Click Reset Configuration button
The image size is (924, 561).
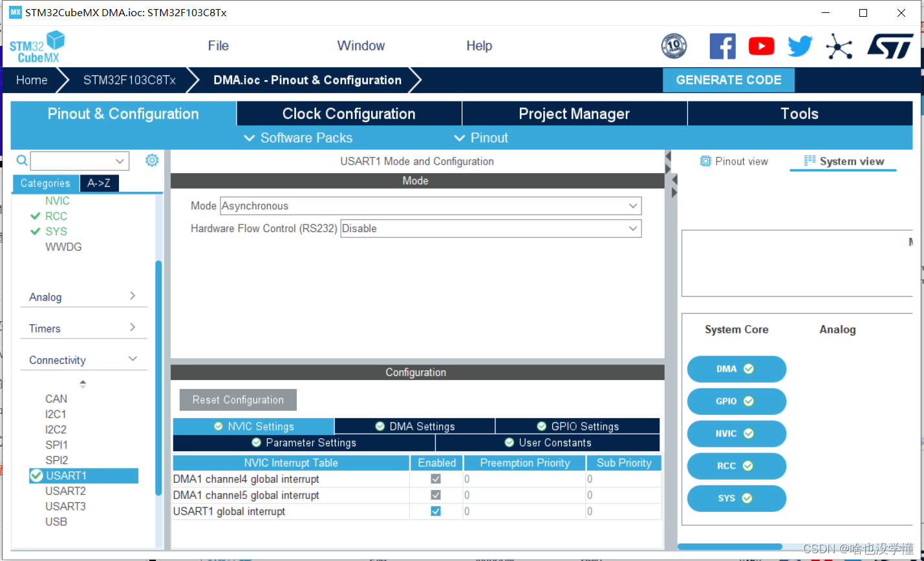click(x=238, y=400)
